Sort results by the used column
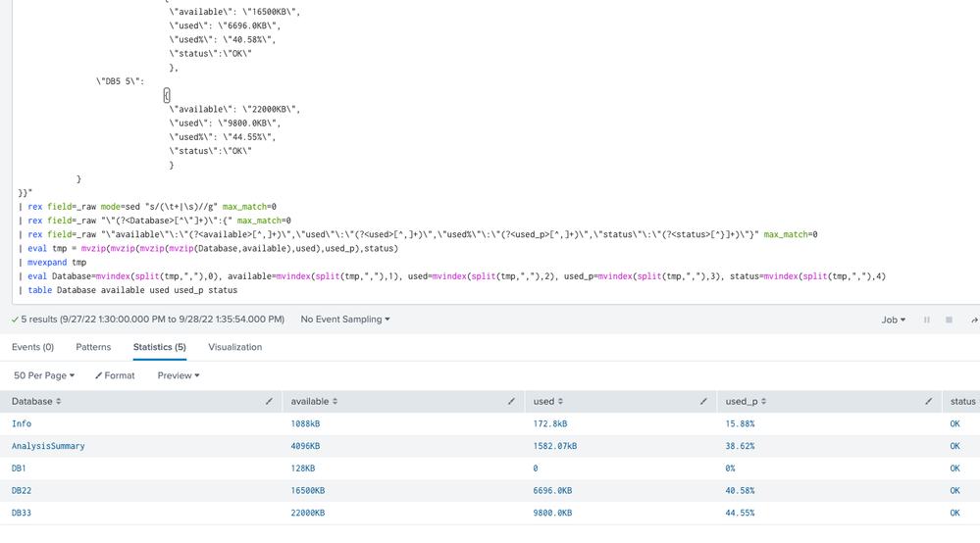This screenshot has height=543, width=980. pyautogui.click(x=548, y=402)
